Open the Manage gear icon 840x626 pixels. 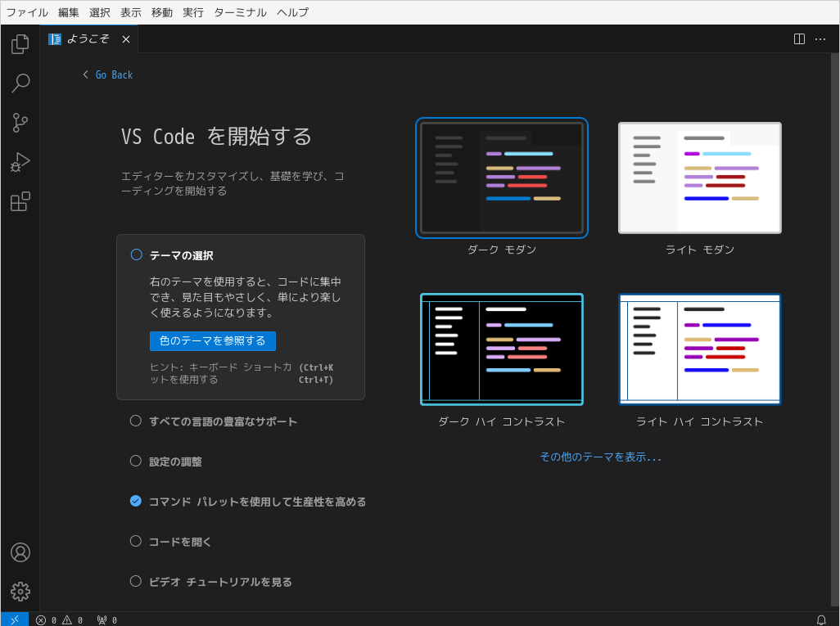[20, 592]
